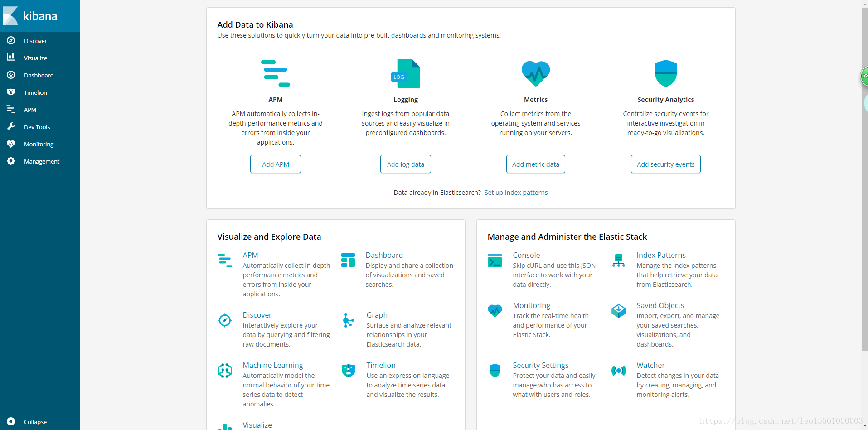This screenshot has height=430, width=868.
Task: Open Monitoring heartbeat icon in sidebar
Action: tap(11, 144)
